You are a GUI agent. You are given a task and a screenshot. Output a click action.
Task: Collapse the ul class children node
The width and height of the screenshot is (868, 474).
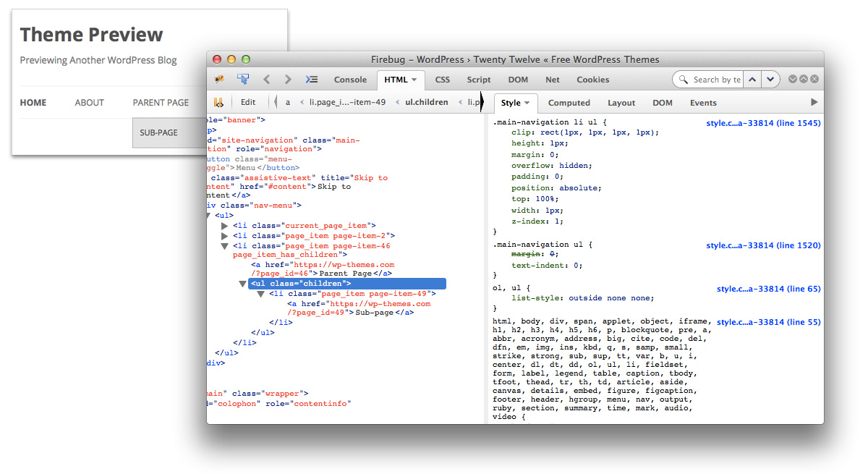coord(243,284)
